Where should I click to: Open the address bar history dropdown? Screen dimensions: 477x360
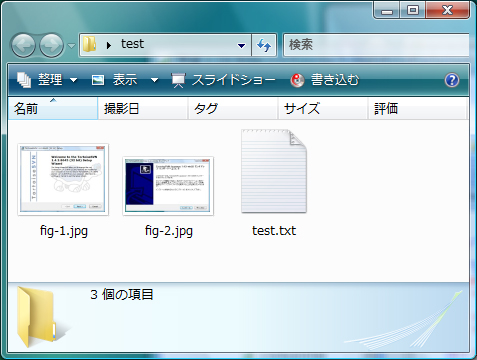tap(241, 45)
